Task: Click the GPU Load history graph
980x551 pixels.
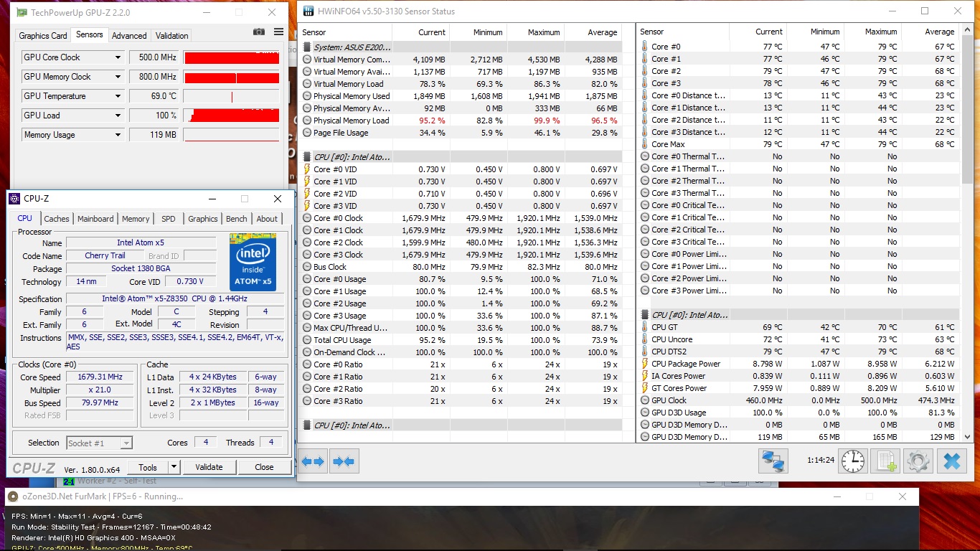Action: (x=231, y=116)
